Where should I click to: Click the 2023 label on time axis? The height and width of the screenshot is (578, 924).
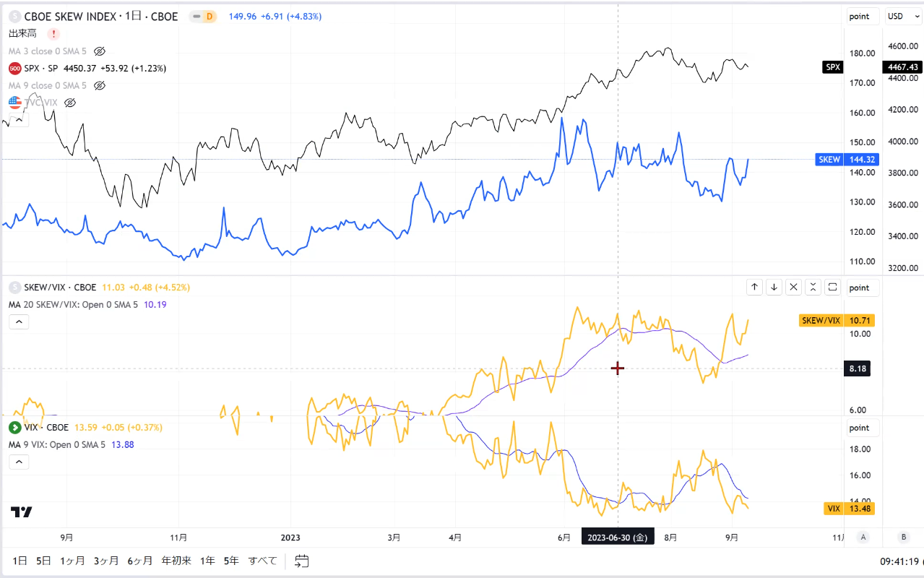[290, 538]
